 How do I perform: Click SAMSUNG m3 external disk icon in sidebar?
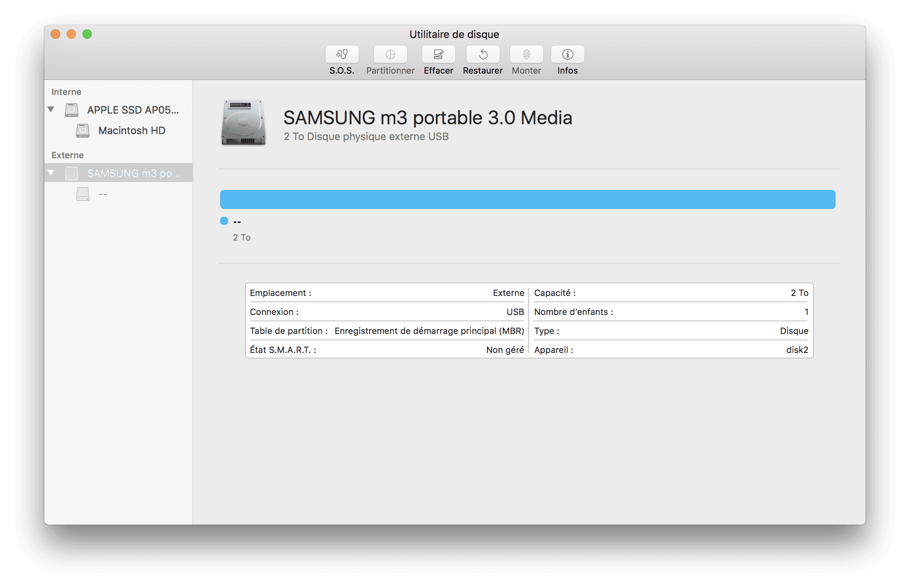72,173
